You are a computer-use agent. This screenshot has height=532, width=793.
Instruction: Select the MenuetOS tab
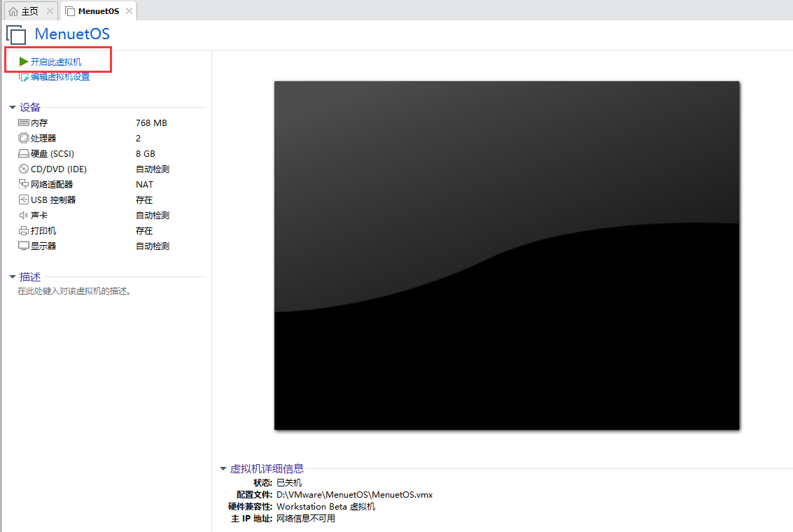(x=98, y=11)
